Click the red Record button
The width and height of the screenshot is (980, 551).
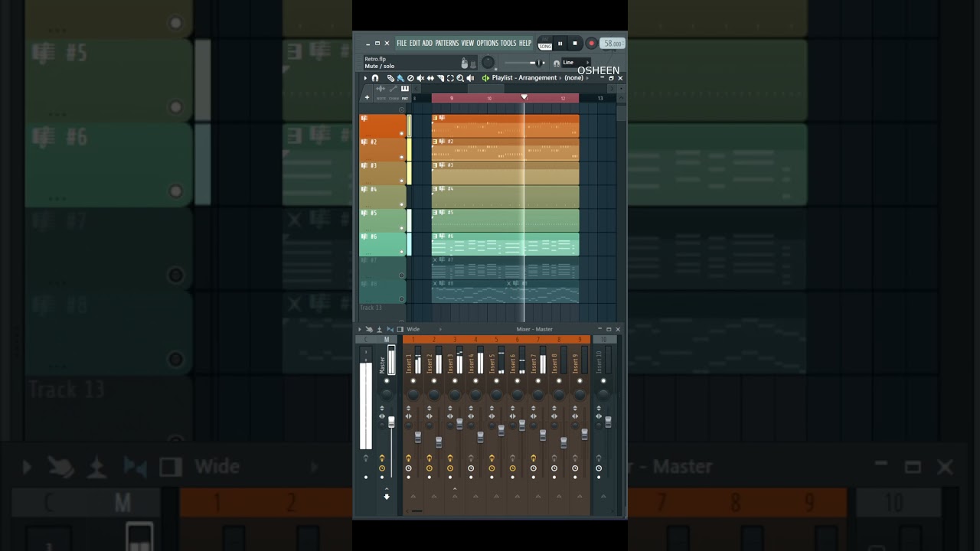[x=591, y=44]
